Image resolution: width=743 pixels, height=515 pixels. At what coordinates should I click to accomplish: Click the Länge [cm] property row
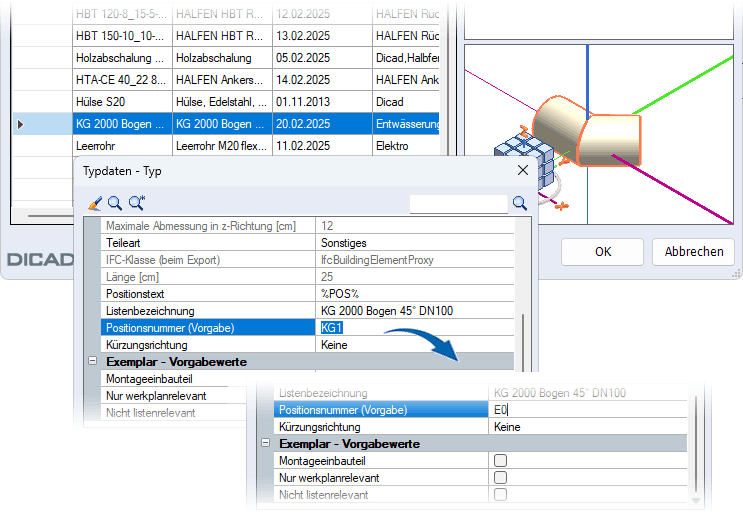[x=308, y=277]
